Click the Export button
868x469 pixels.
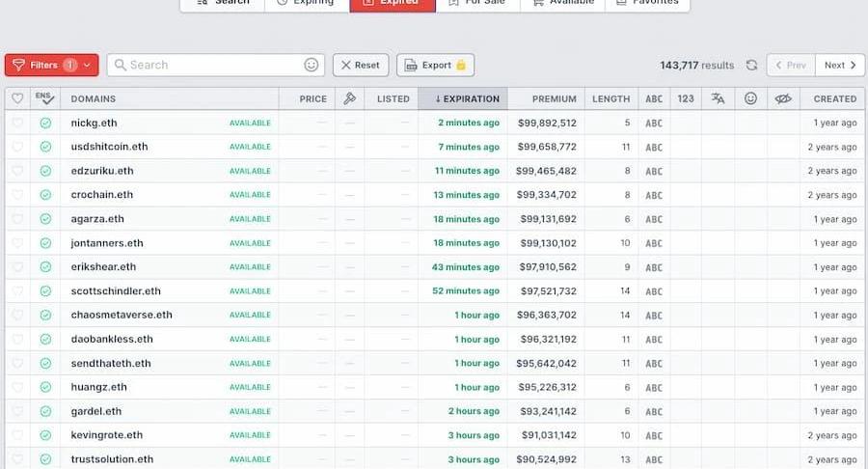tap(435, 65)
